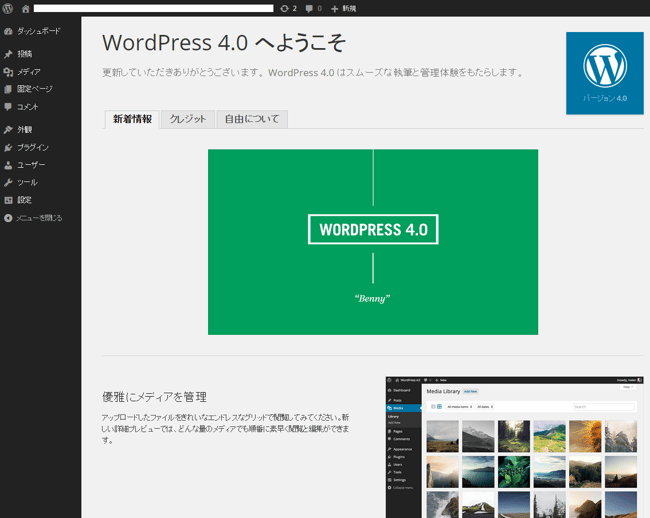Click the プラグイン plug icon

tap(8, 148)
